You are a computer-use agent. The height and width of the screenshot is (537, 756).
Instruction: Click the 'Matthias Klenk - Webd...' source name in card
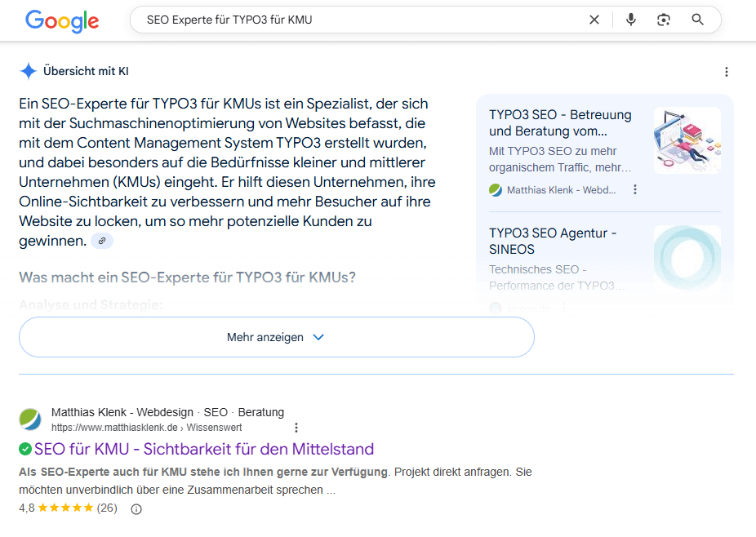[561, 190]
